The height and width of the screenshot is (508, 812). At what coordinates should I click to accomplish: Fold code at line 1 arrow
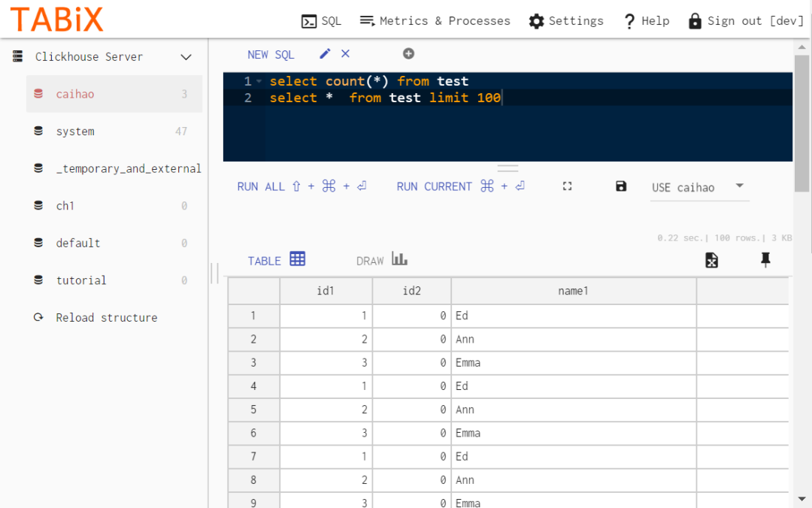coord(259,81)
